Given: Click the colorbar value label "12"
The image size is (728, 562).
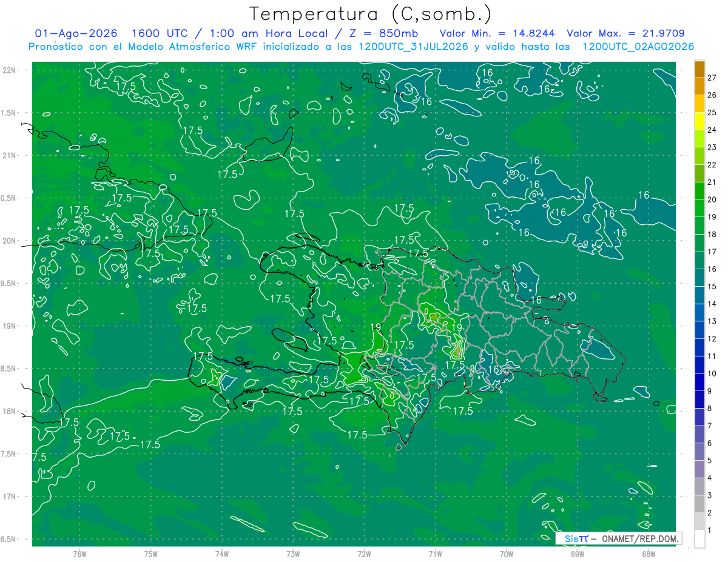Looking at the screenshot, I should click(x=712, y=339).
